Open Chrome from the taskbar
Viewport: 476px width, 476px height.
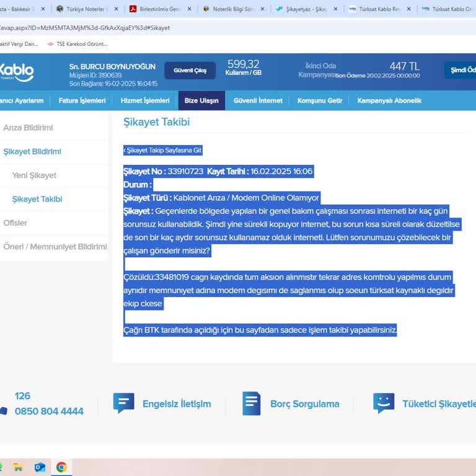click(61, 467)
